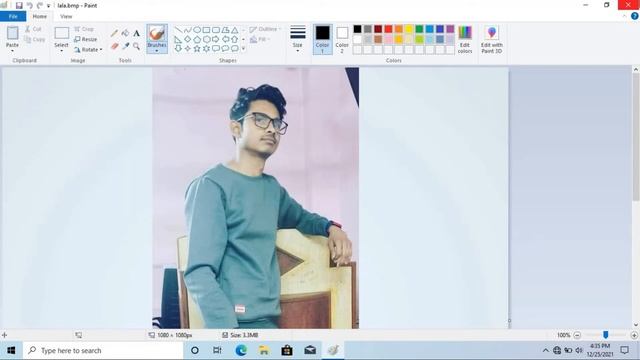Collapse the ribbon chevron
Image resolution: width=640 pixels, height=360 pixels.
624,16
